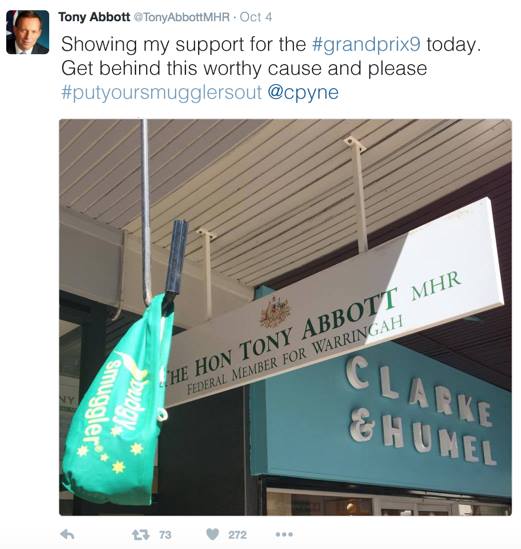Open Tony Abbott's profile picture
Viewport: 521px width, 549px height.
pos(27,32)
